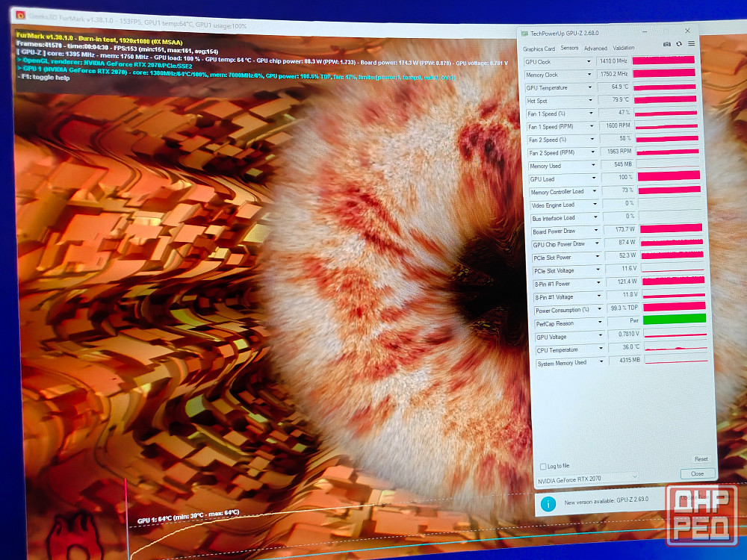Enable the Log to file checkbox

pos(543,466)
